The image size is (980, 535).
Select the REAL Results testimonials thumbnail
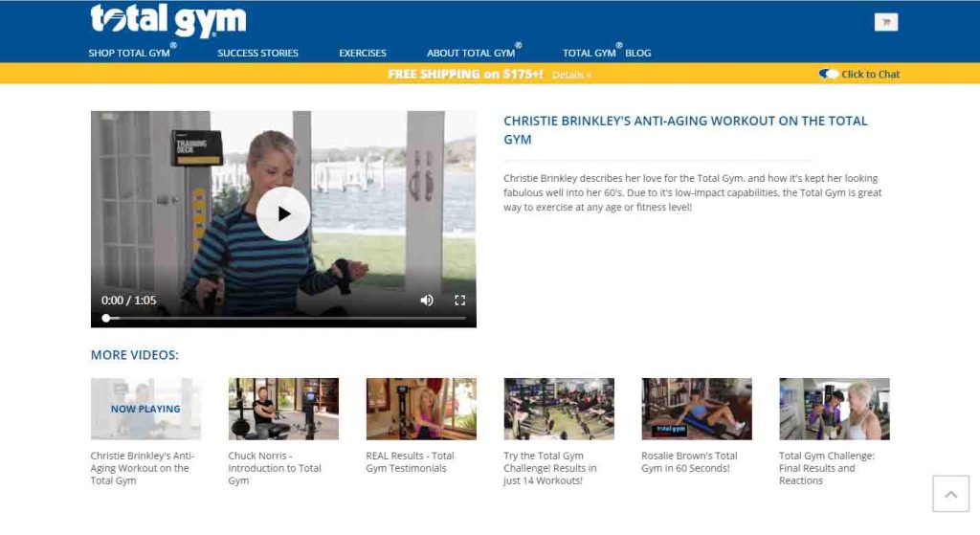click(x=421, y=409)
